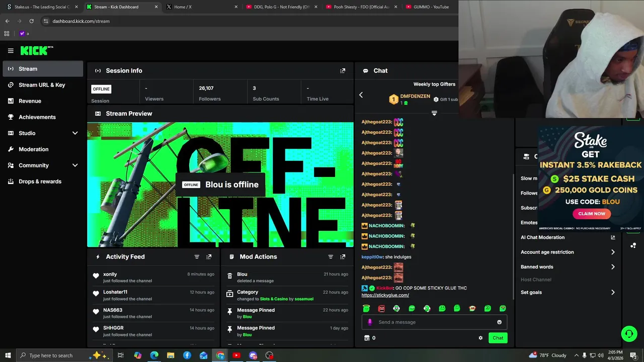Click sosamuel link in Category mod action

click(x=304, y=299)
